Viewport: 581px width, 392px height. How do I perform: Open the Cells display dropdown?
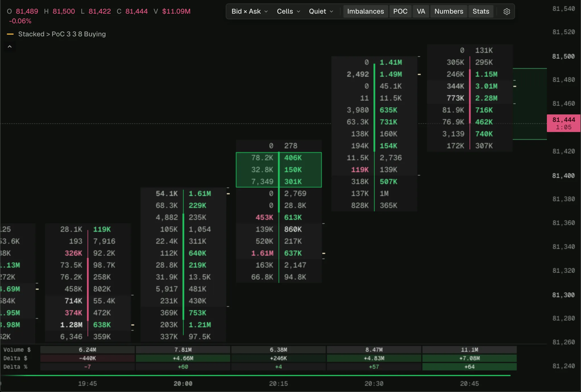pos(289,11)
